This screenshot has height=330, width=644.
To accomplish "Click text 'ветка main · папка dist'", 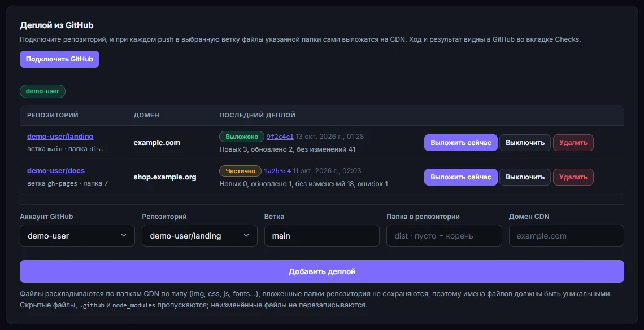I will click(66, 149).
